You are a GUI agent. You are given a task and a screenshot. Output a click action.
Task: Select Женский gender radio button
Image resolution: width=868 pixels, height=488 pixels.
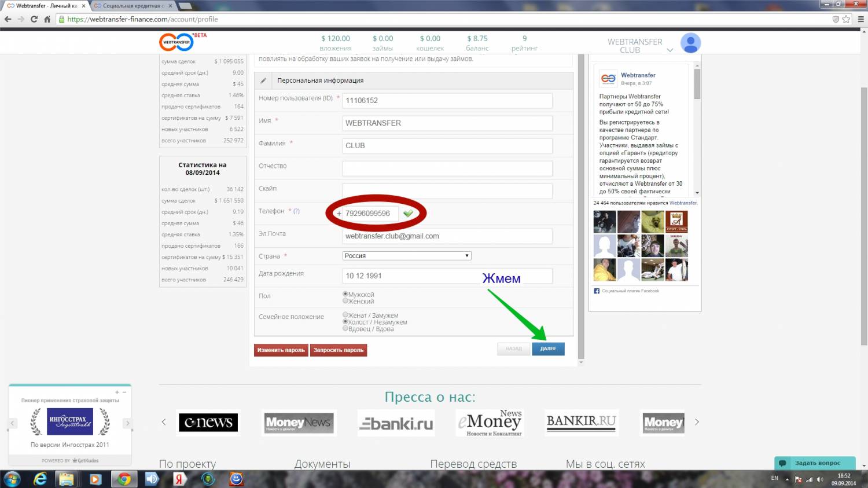[345, 300]
